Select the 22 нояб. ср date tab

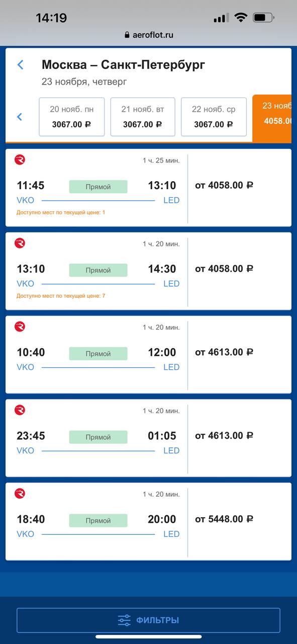pyautogui.click(x=214, y=117)
